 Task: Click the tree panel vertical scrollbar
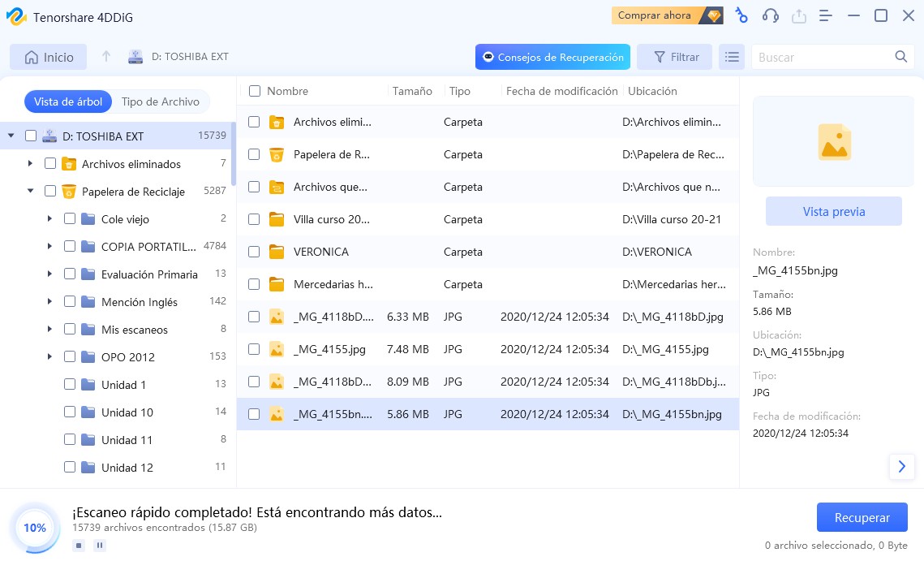[x=234, y=153]
